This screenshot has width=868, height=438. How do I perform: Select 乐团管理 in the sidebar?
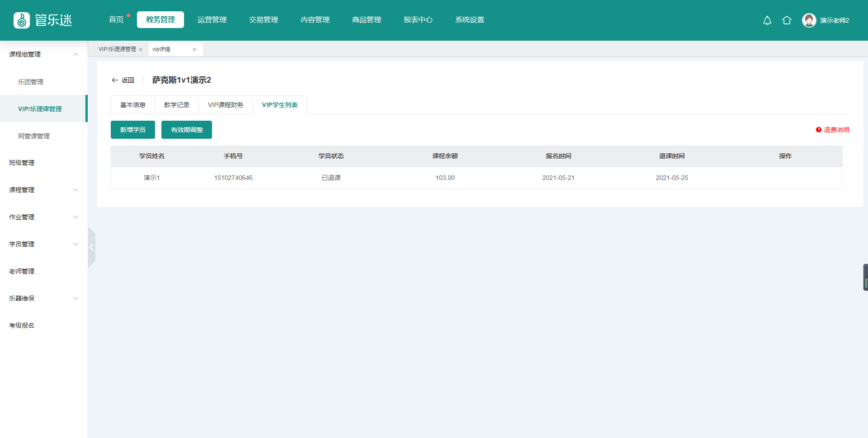[x=31, y=82]
